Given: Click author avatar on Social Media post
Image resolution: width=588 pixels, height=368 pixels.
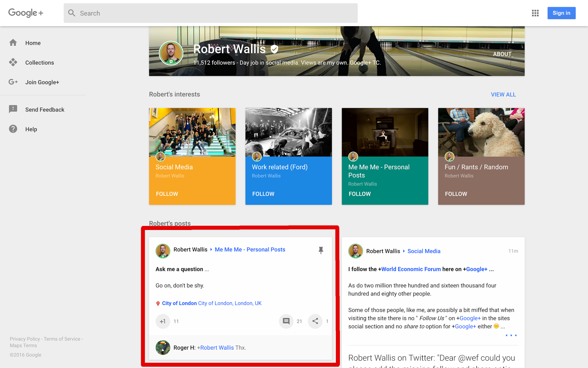Looking at the screenshot, I should pyautogui.click(x=355, y=251).
